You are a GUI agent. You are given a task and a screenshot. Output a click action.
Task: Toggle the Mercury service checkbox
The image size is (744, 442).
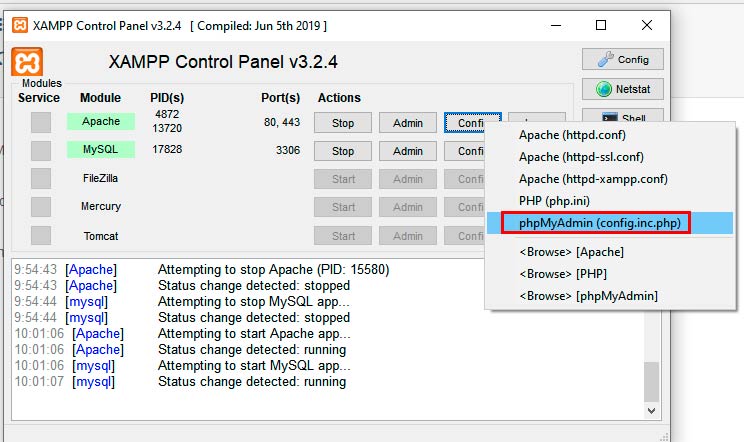[x=41, y=207]
